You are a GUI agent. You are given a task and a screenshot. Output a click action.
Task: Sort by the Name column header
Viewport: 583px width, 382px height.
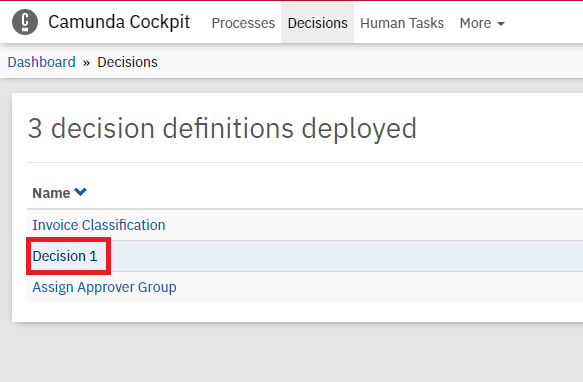(x=51, y=193)
